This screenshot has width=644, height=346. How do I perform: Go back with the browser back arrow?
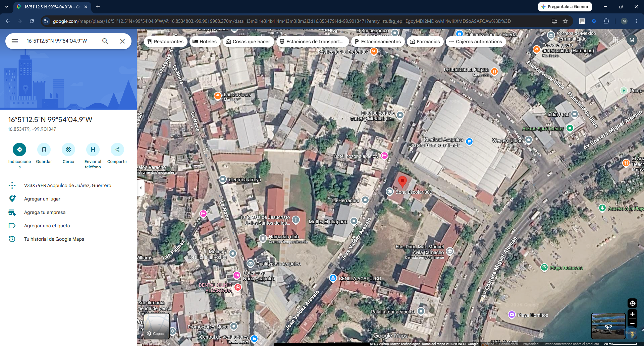pyautogui.click(x=8, y=21)
